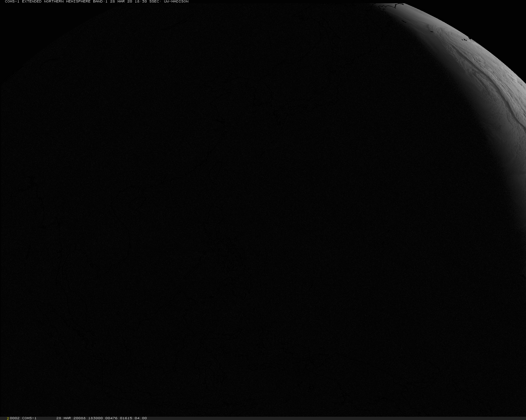Screen dimensions: 526x420
Task: Click the 'COMS-1 EXTENDED NORTHERN HEMISPHERE' title text
Action: pos(48,2)
